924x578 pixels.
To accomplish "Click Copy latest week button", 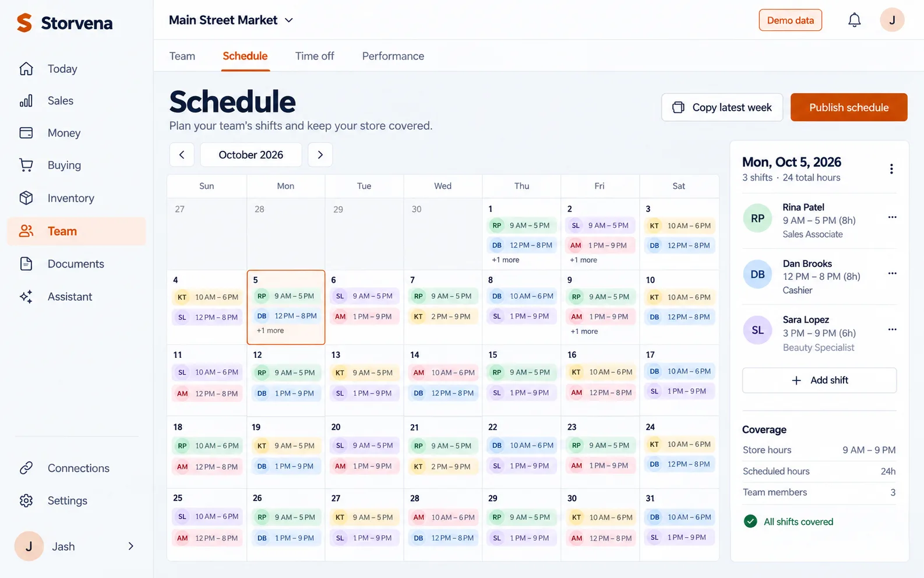I will (722, 107).
